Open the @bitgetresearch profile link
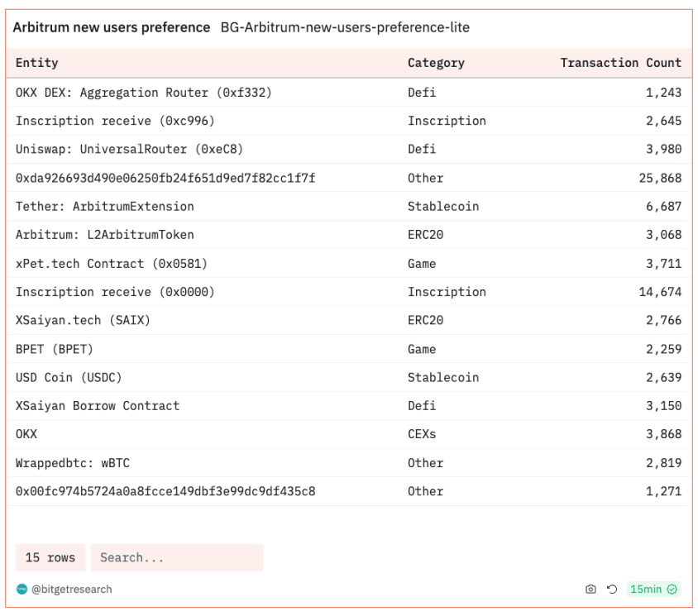The height and width of the screenshot is (616, 698). point(72,590)
